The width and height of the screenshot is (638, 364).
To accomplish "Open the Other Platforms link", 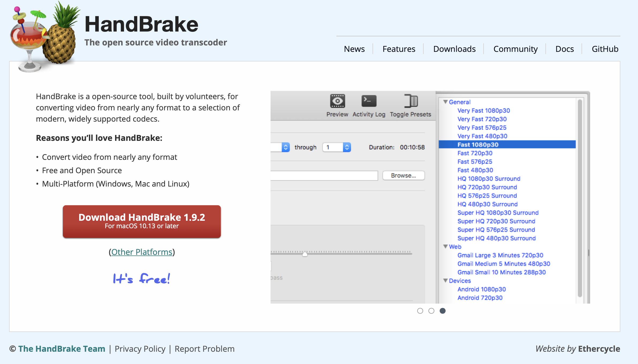I will pyautogui.click(x=142, y=252).
